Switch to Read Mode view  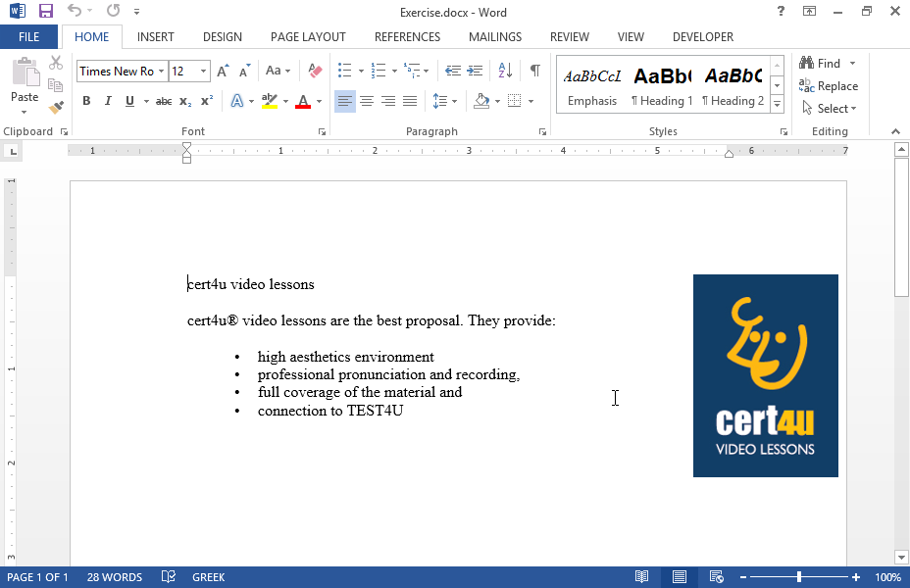tap(641, 577)
